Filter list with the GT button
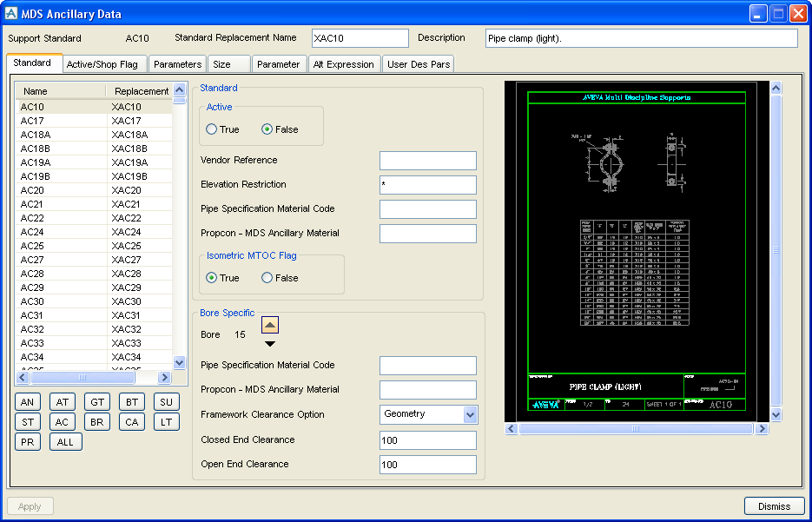The height and width of the screenshot is (522, 812). coord(97,402)
